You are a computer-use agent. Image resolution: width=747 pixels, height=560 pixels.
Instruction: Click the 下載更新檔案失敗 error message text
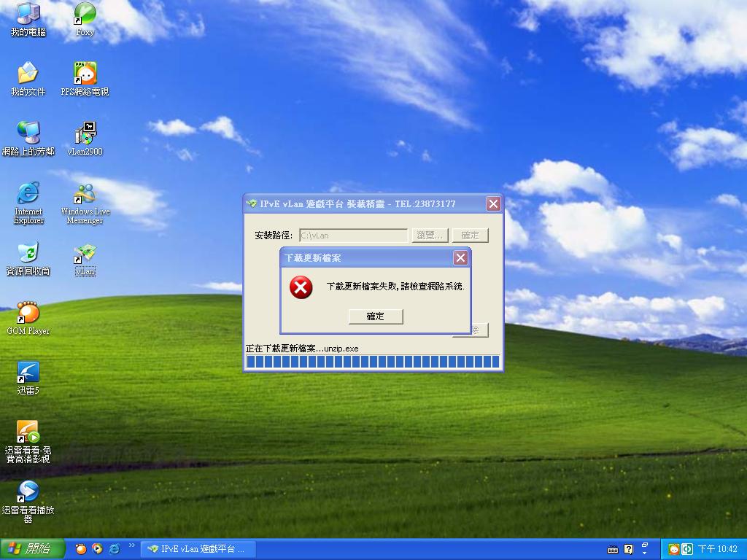(395, 286)
